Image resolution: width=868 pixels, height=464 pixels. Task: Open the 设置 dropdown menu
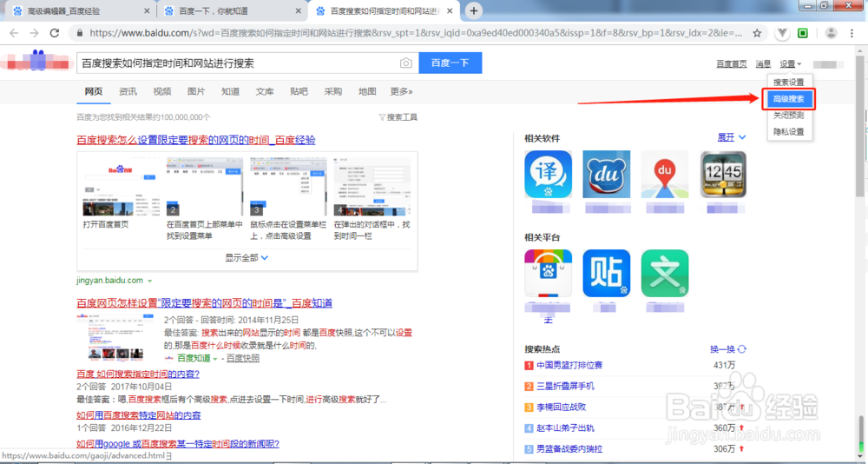point(791,63)
